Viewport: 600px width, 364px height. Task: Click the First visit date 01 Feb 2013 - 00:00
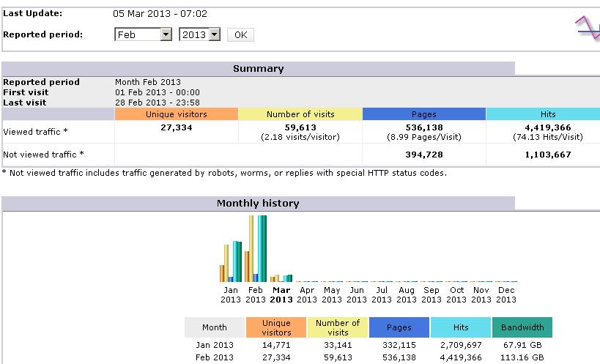158,92
